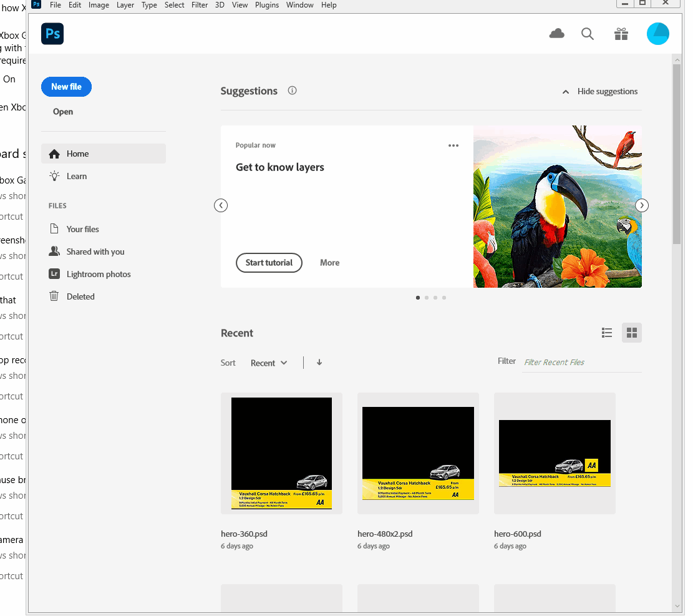
Task: Select Home in the sidebar
Action: (104, 154)
